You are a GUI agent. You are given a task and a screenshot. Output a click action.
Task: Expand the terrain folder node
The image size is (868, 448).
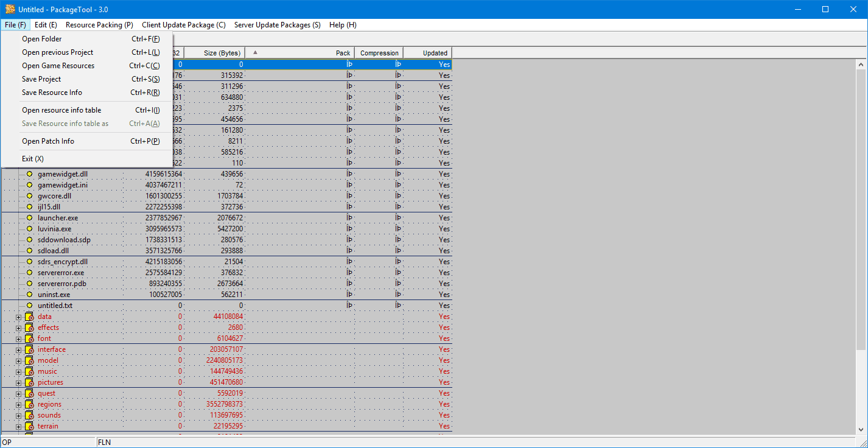pyautogui.click(x=18, y=427)
